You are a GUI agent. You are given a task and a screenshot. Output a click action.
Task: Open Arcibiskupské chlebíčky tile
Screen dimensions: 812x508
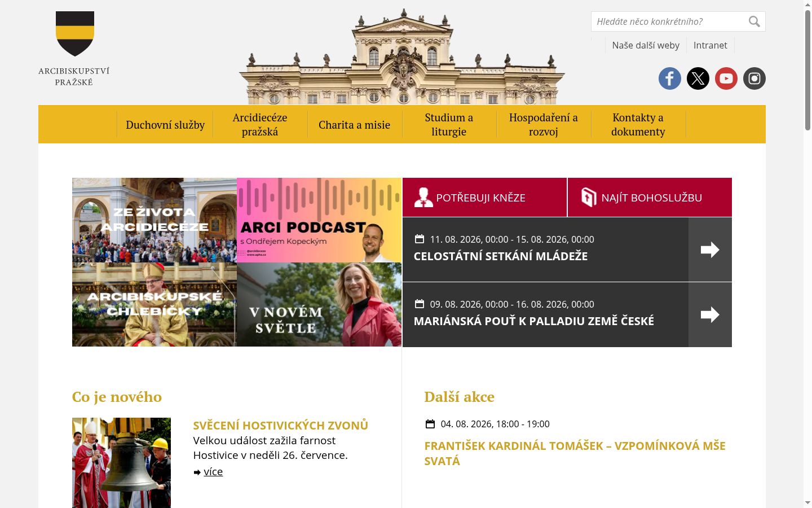(x=155, y=304)
